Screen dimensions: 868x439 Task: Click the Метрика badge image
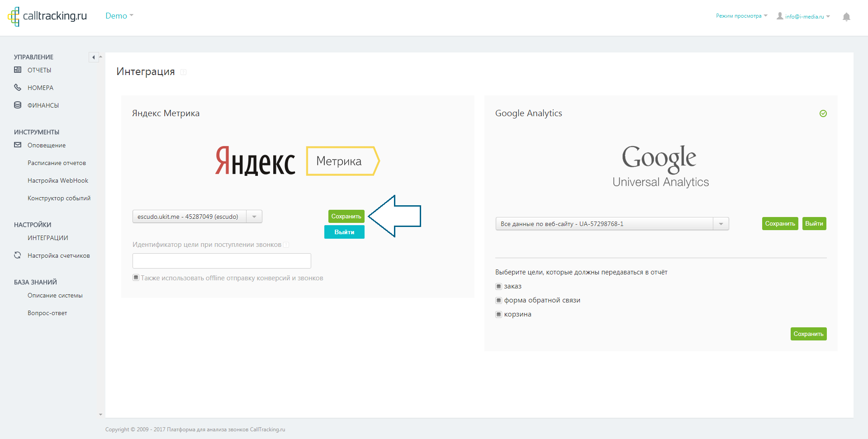[343, 161]
